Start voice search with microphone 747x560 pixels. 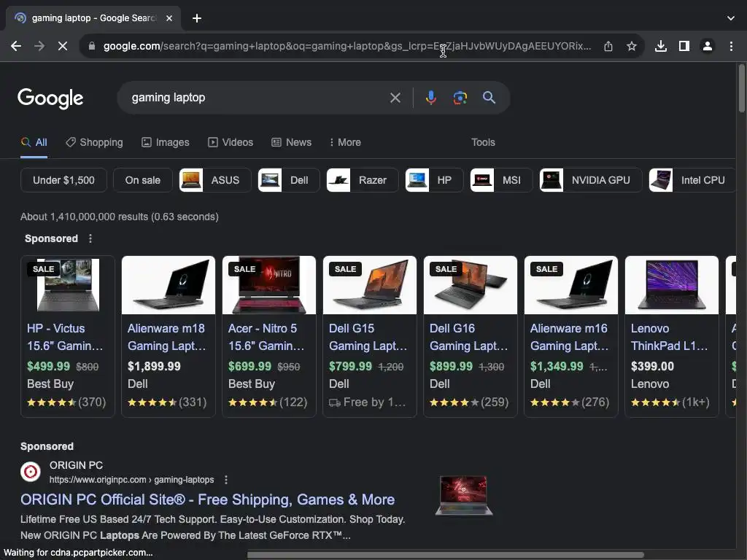pyautogui.click(x=430, y=98)
